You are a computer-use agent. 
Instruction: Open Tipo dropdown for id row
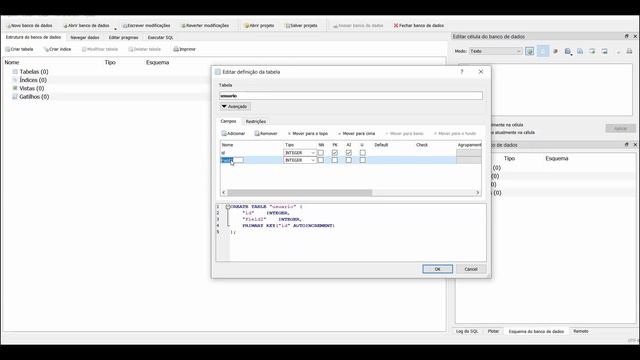(x=300, y=153)
